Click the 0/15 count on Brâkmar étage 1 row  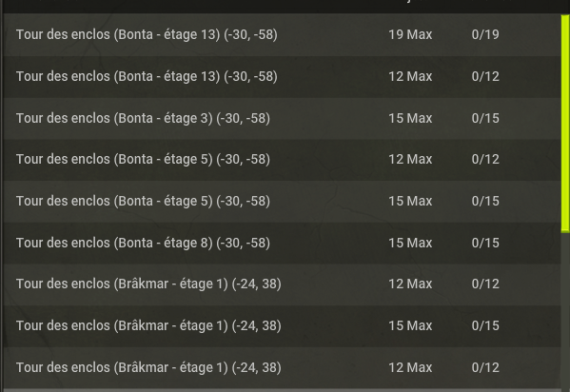[485, 325]
